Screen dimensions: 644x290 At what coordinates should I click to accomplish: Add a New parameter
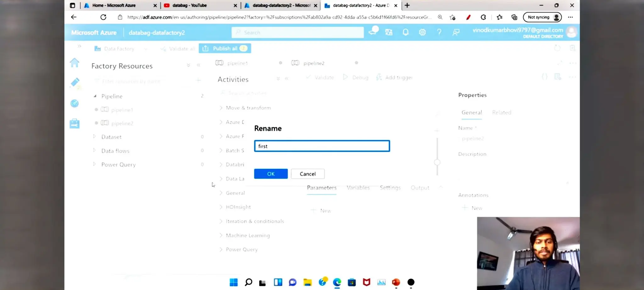click(x=321, y=210)
